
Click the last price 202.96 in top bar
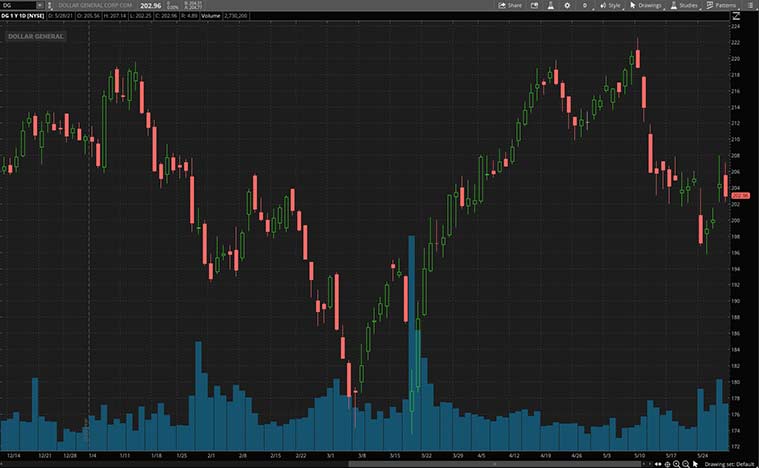click(151, 6)
